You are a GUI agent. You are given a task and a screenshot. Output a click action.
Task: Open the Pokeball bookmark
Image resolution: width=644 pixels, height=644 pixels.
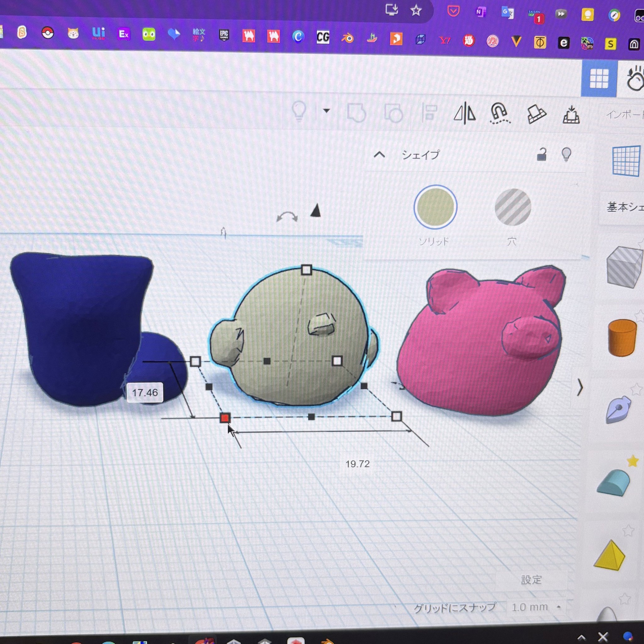tap(48, 33)
